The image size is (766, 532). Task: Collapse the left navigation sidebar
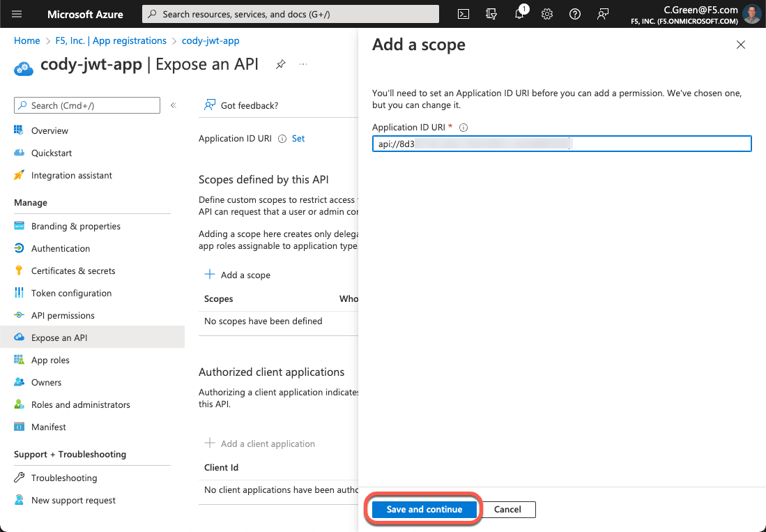pyautogui.click(x=174, y=105)
